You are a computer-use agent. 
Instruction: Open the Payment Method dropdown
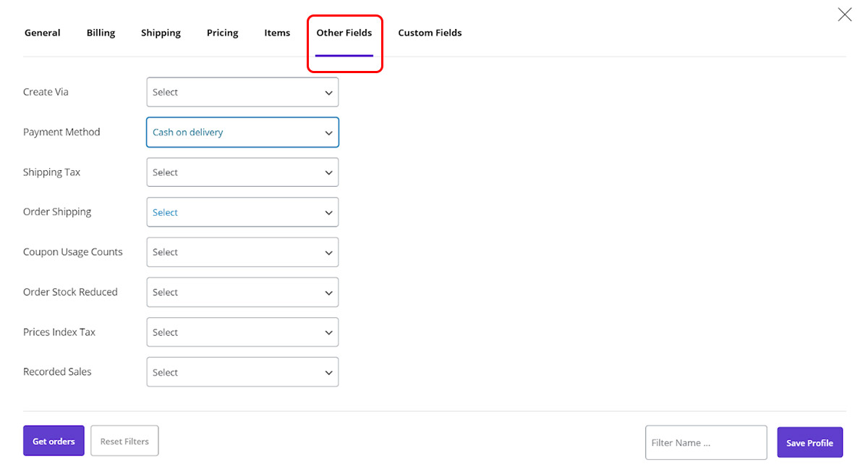pos(242,132)
